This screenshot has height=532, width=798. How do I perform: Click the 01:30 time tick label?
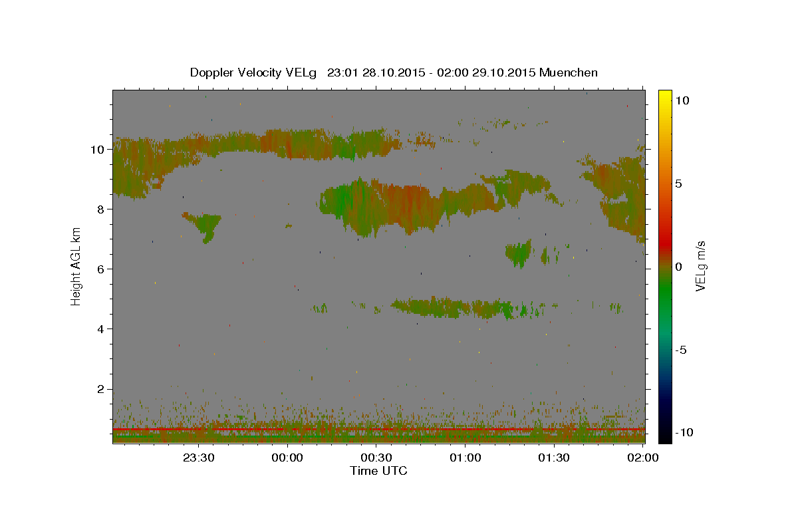554,458
